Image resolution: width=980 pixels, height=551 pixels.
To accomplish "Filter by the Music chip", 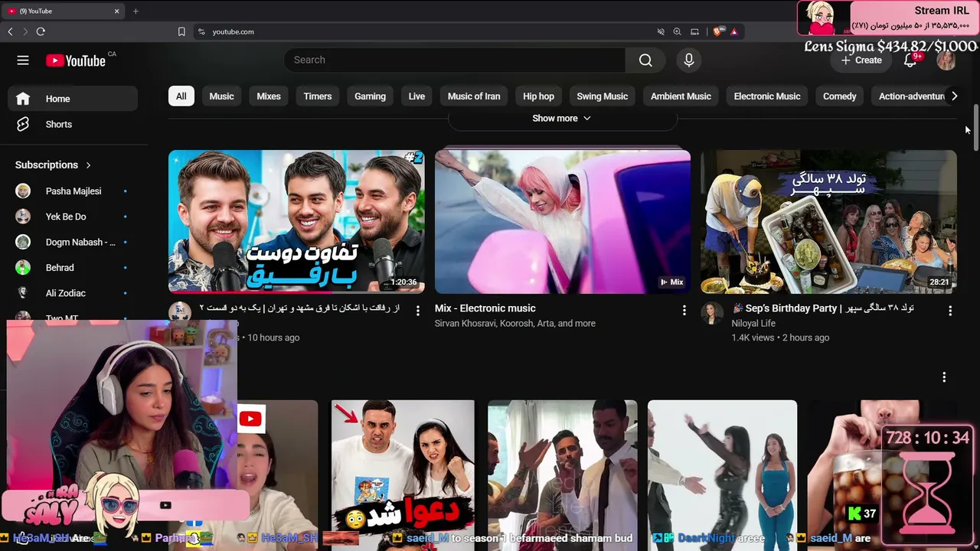I will pyautogui.click(x=221, y=96).
